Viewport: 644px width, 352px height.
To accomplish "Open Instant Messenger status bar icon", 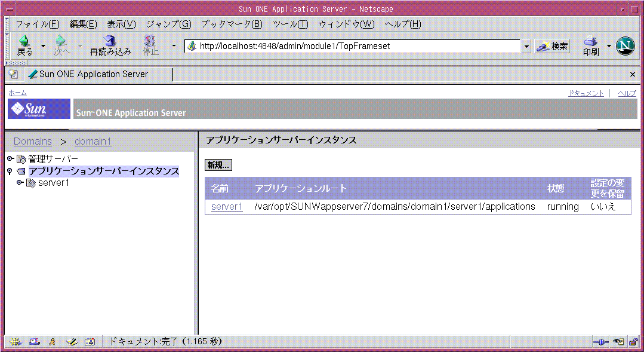I will 52,342.
